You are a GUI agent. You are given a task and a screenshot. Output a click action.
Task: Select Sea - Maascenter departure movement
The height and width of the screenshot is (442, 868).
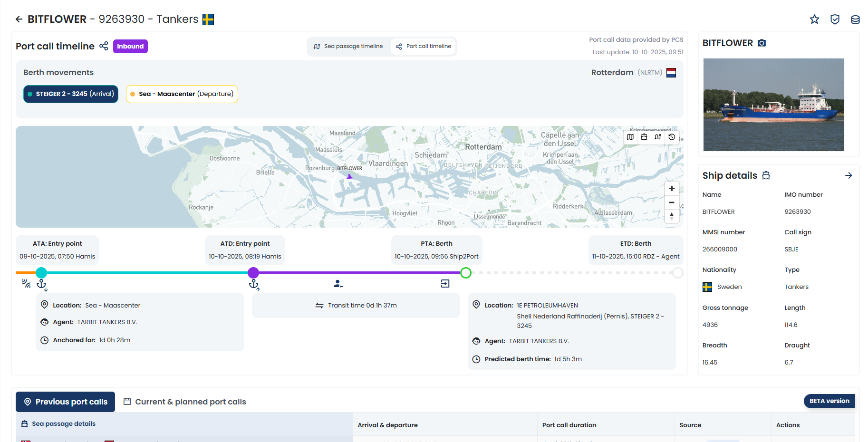tap(182, 94)
